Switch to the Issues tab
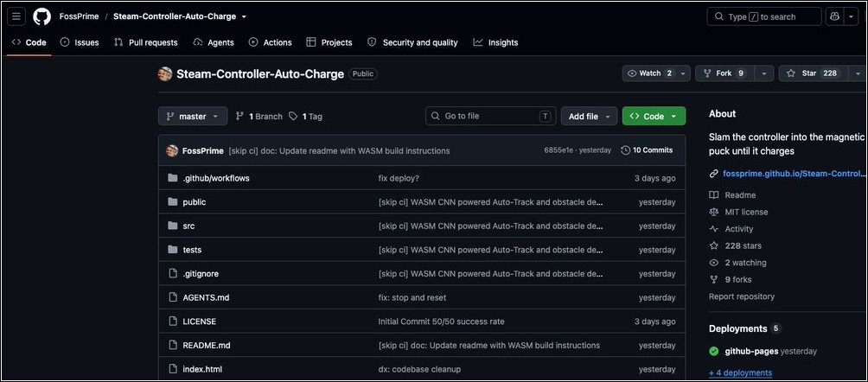This screenshot has height=382, width=868. pos(80,42)
